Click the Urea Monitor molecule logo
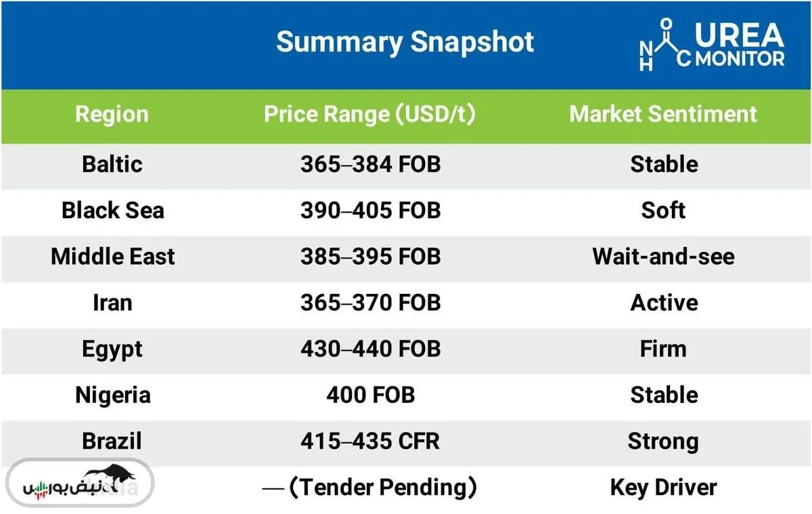This screenshot has width=812, height=514. click(712, 45)
